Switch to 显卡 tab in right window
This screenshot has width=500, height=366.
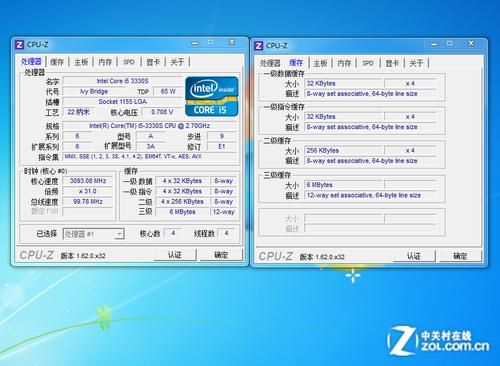click(x=392, y=63)
